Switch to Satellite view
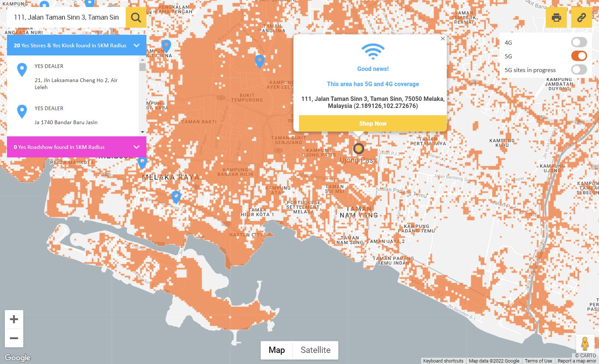 point(315,350)
